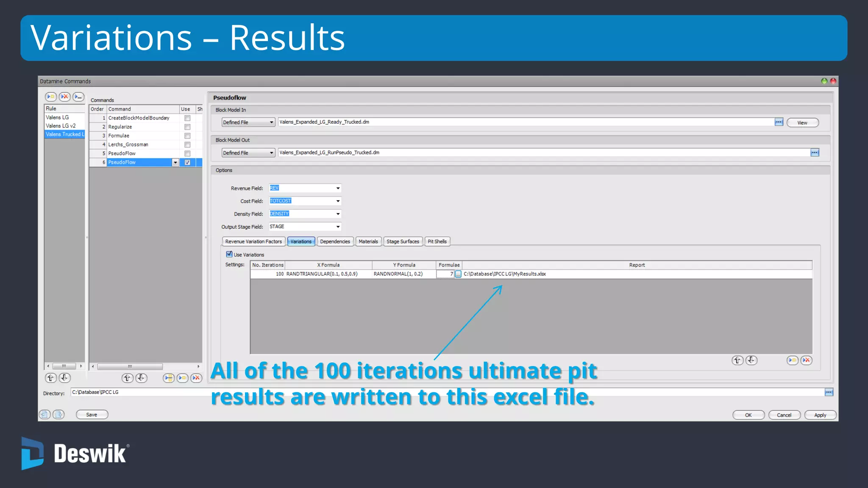Click the add rule icon above Rule list
The image size is (868, 488).
coord(51,97)
